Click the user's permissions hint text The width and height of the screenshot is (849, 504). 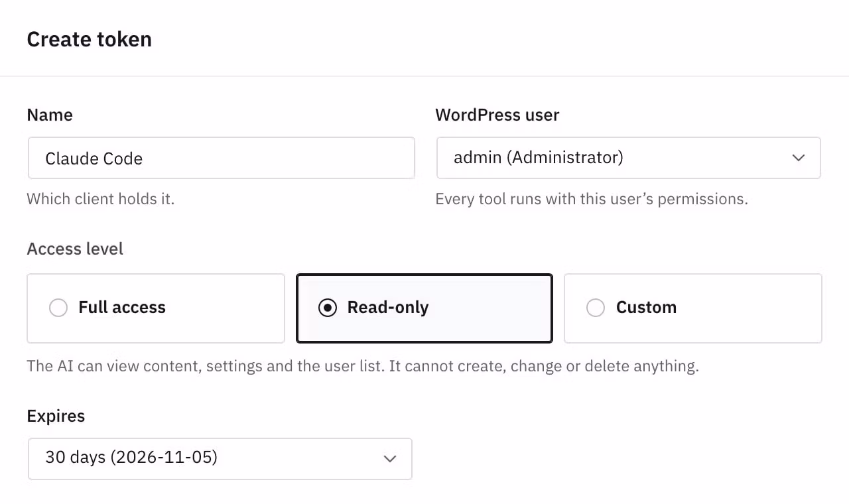tap(592, 199)
